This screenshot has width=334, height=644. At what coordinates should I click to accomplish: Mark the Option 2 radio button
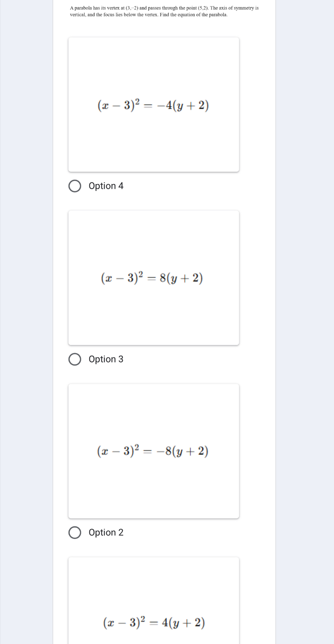coord(74,533)
